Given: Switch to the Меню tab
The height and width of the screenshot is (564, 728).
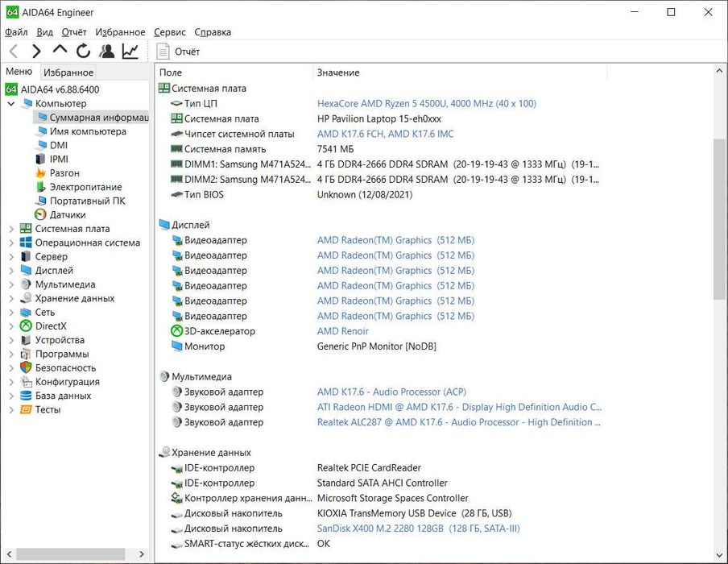Looking at the screenshot, I should coord(19,72).
